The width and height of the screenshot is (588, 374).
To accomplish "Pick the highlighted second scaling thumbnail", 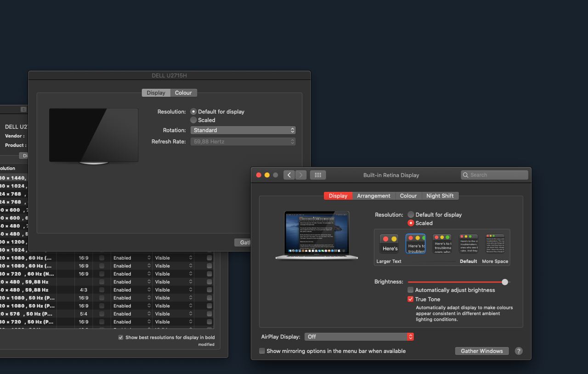I will coord(416,244).
